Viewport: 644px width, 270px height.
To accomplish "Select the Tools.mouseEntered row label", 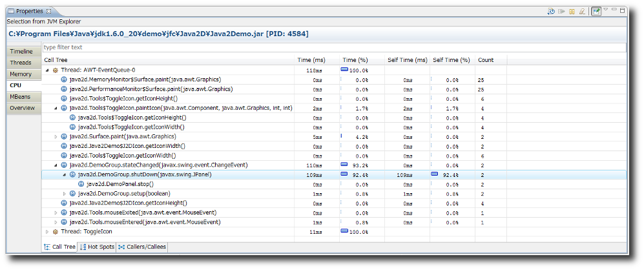I will pyautogui.click(x=145, y=222).
